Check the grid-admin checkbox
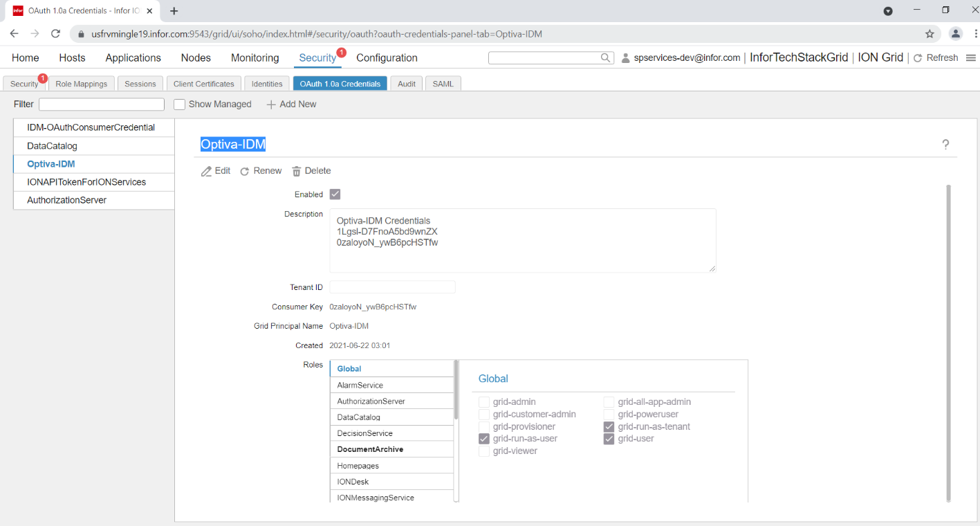The image size is (980, 526). 483,401
